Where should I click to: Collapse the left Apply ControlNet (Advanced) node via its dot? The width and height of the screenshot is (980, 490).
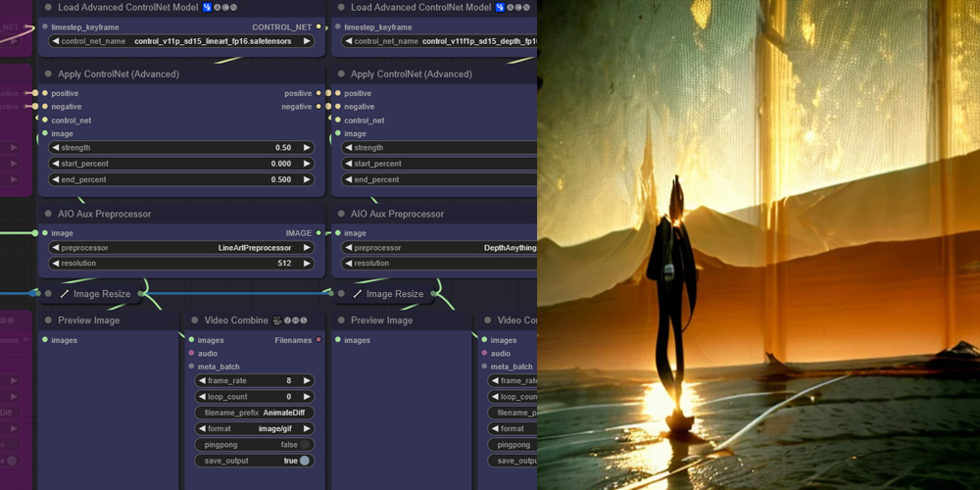click(x=48, y=73)
